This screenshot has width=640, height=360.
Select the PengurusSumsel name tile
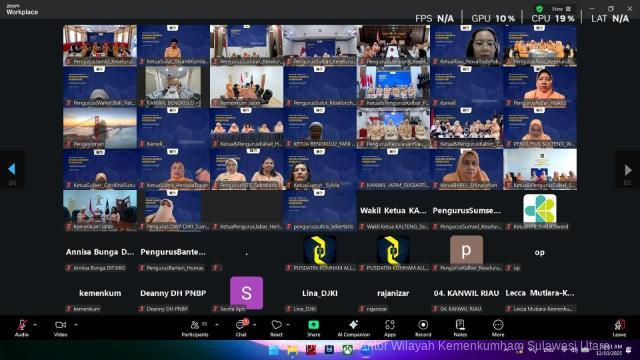pyautogui.click(x=467, y=211)
